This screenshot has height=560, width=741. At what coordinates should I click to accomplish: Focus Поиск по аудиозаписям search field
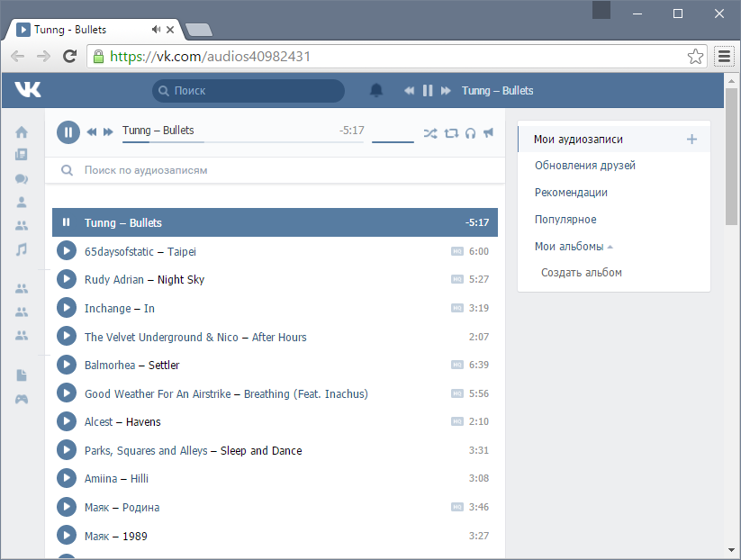point(275,170)
